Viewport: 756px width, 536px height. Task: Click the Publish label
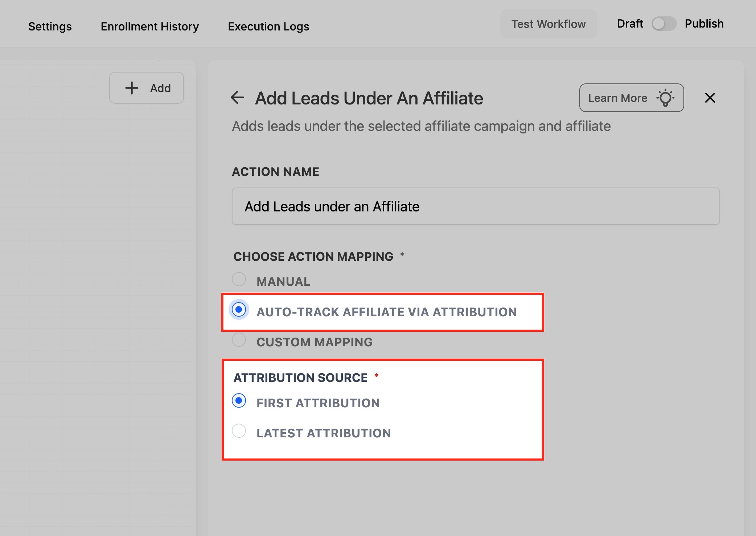coord(704,24)
